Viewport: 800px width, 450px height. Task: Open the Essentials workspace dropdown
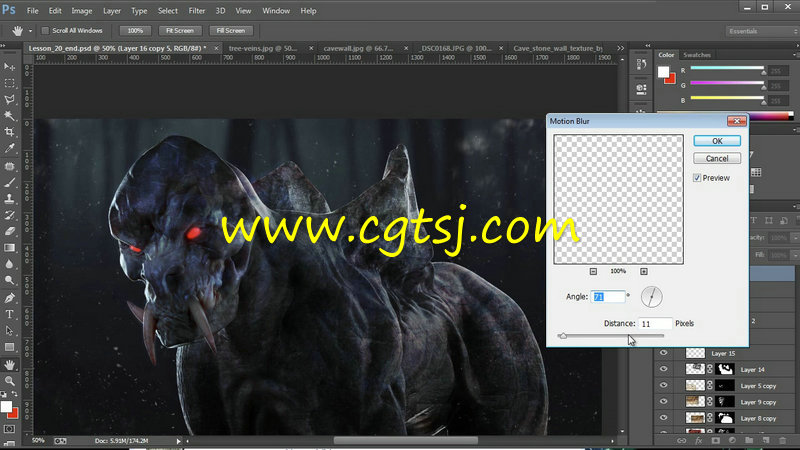pos(761,31)
